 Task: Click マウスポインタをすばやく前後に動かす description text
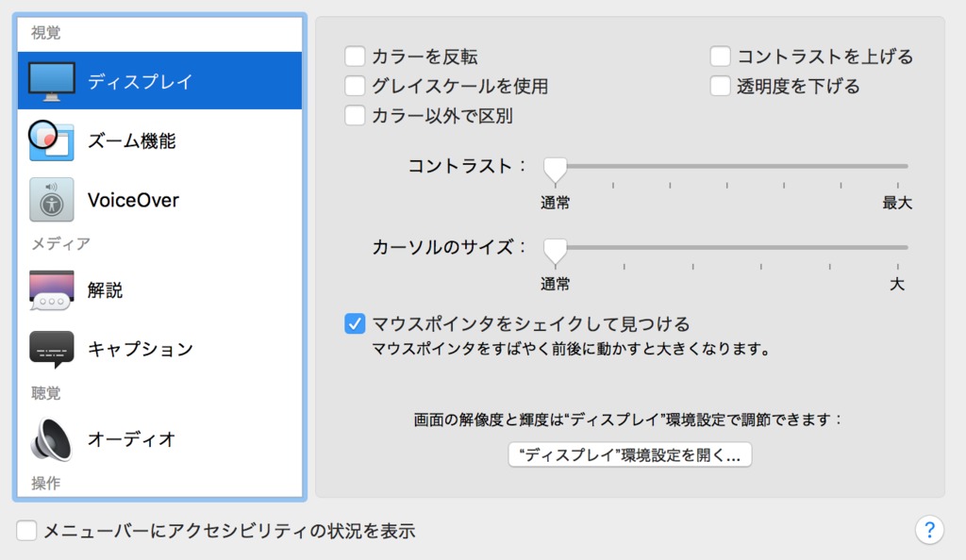572,350
